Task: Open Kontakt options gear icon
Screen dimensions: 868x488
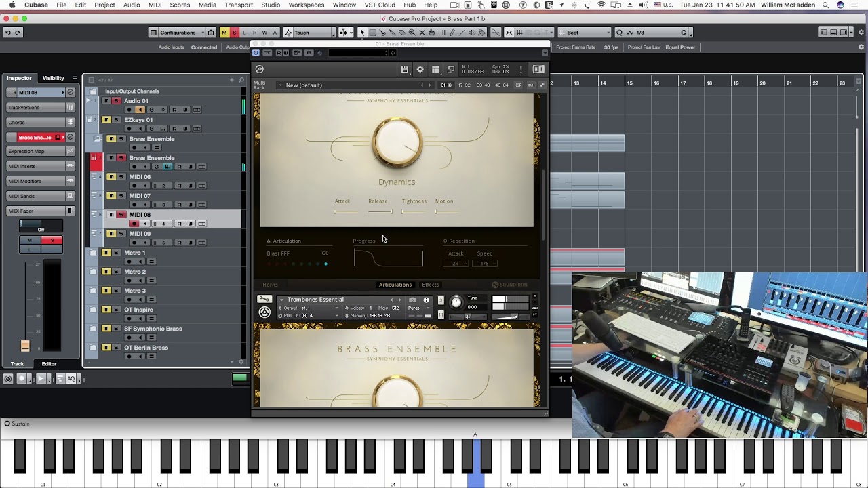Action: (x=420, y=69)
